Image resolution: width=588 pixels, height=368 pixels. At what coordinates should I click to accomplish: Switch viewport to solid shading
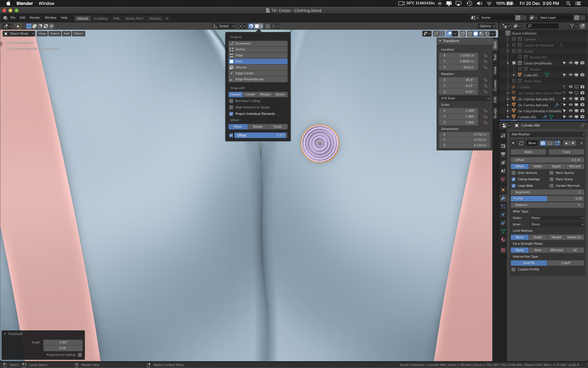click(x=475, y=34)
